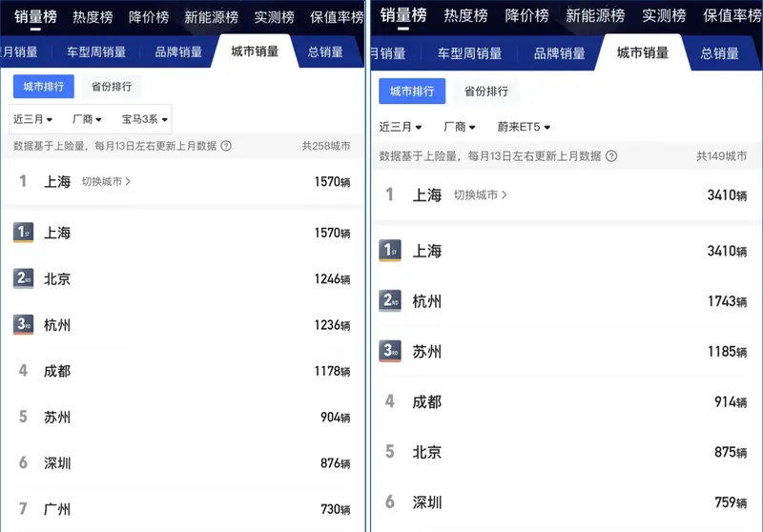This screenshot has height=532, width=763.
Task: Expand the 近三月 dropdown next to 蔚来ET5
Action: [401, 127]
